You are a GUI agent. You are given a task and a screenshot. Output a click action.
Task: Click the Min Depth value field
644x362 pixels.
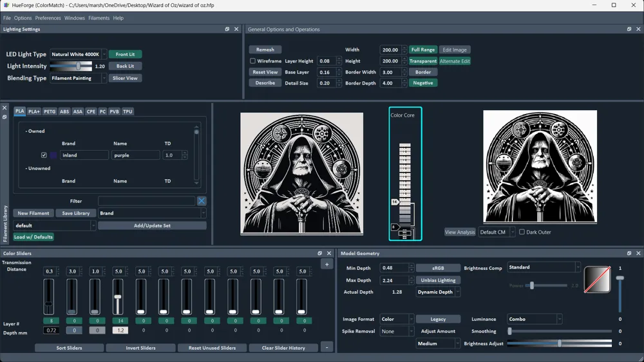tap(394, 268)
